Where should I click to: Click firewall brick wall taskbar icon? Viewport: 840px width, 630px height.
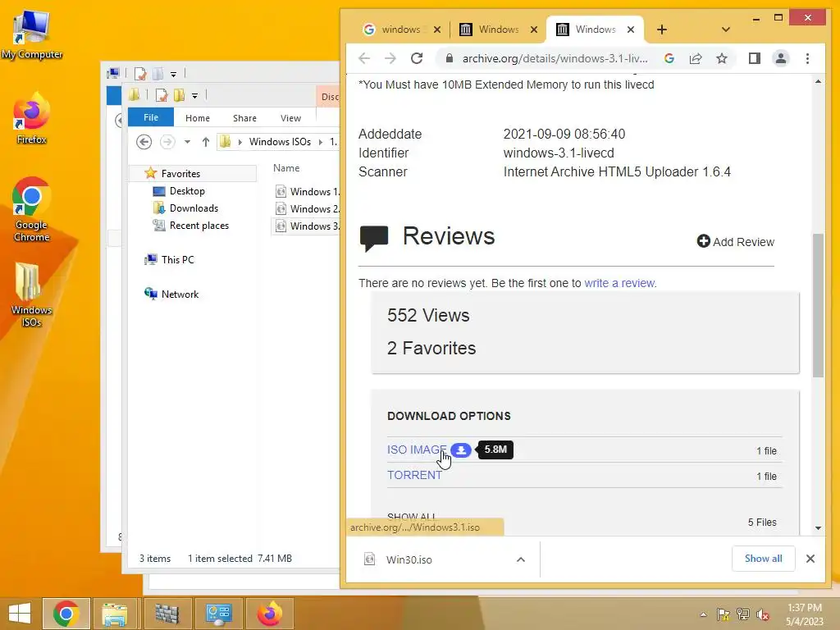(x=167, y=614)
